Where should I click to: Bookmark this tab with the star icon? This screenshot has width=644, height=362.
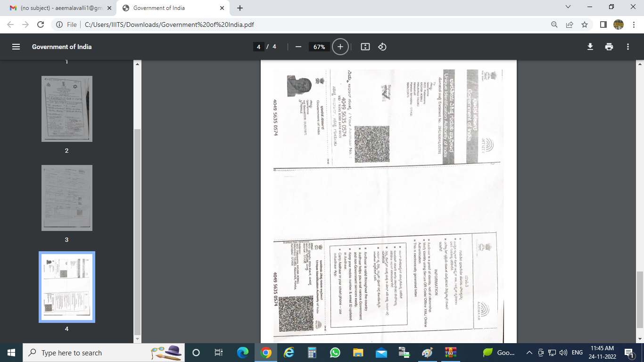click(x=585, y=25)
